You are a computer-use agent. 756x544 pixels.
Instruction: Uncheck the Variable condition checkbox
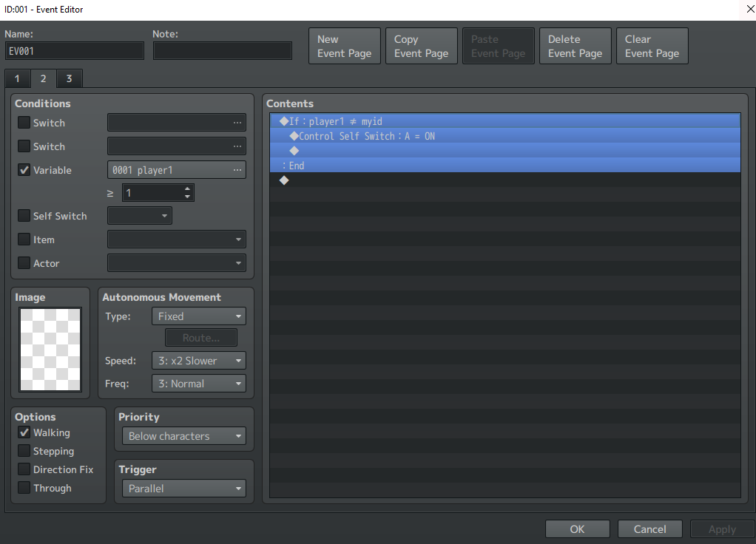(x=24, y=169)
